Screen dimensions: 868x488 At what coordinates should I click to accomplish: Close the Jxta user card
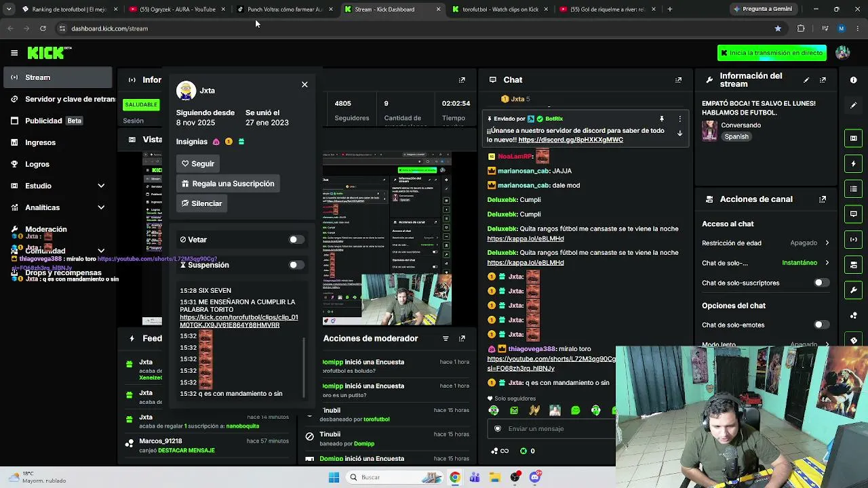304,85
